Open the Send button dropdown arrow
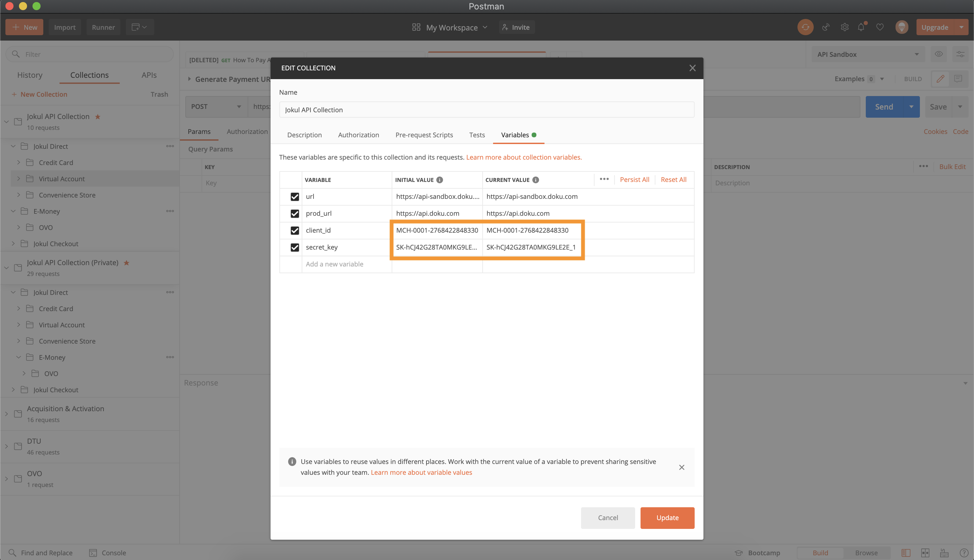The width and height of the screenshot is (974, 560). (911, 107)
